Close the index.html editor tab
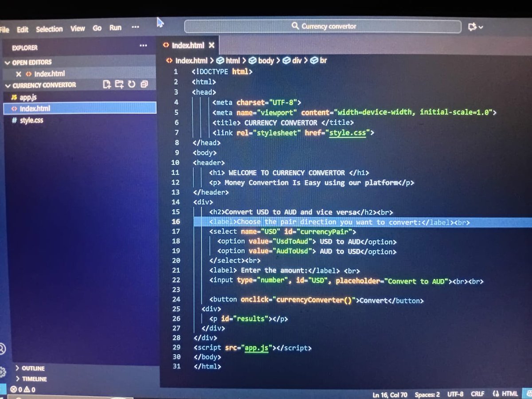 point(211,45)
